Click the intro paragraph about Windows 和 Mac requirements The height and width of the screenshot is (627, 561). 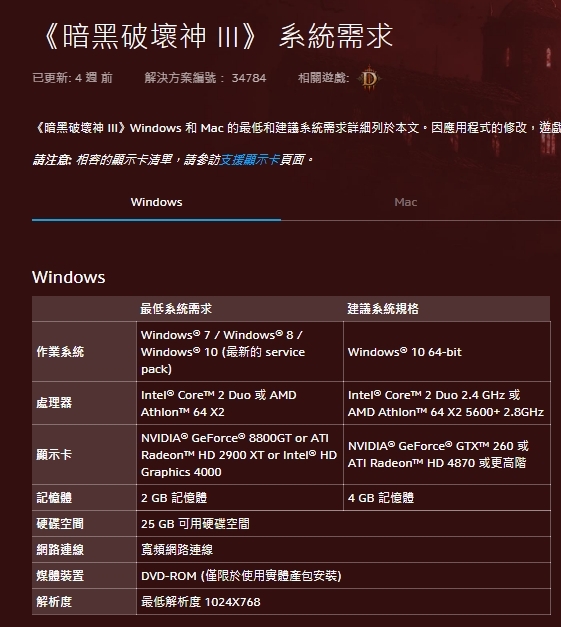(x=297, y=128)
